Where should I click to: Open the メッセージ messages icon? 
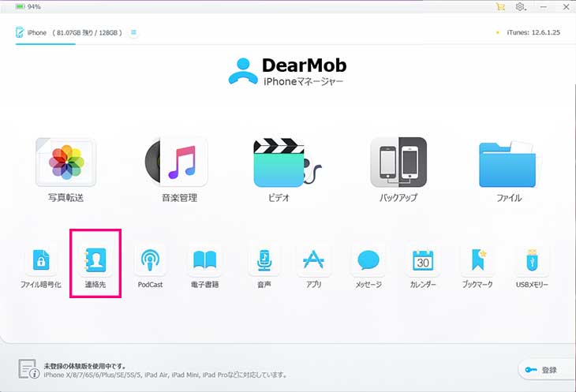[x=368, y=260]
